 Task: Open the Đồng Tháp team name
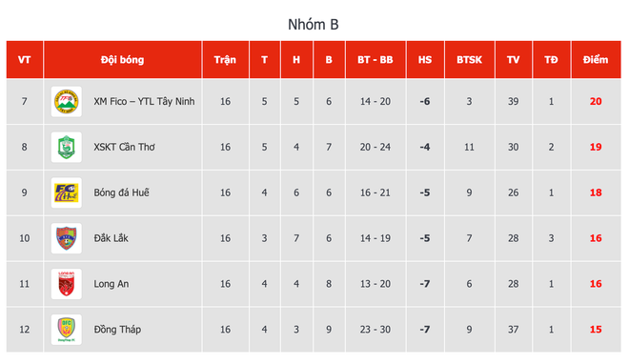[117, 330]
